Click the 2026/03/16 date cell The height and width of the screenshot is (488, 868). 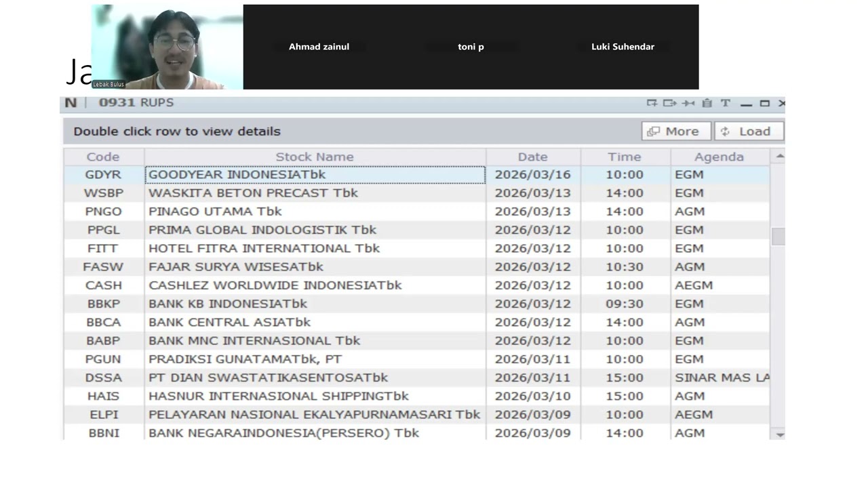click(533, 174)
